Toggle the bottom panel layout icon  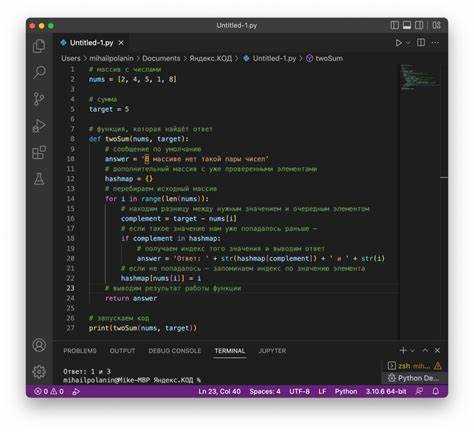pos(407,25)
